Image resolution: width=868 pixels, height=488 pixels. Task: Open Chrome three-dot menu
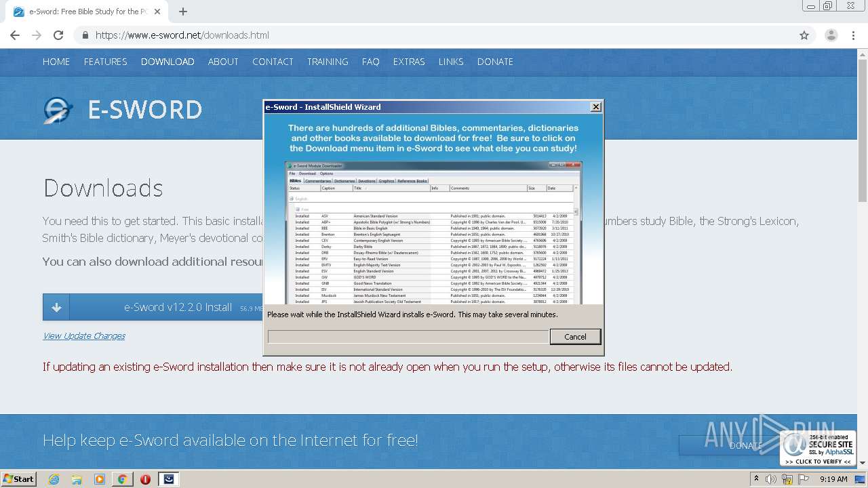853,35
